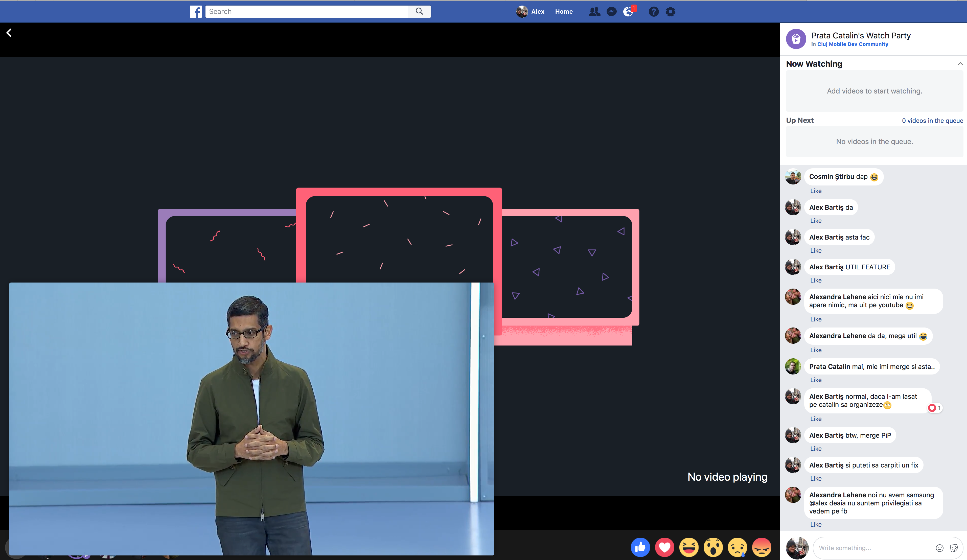Open Prata Catalin name link in comment
Screen dimensions: 967x560
830,367
